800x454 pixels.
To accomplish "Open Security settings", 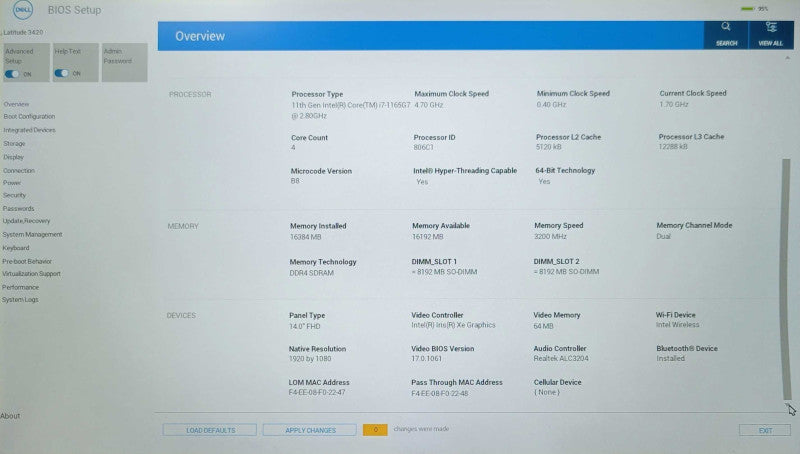I will coord(14,195).
